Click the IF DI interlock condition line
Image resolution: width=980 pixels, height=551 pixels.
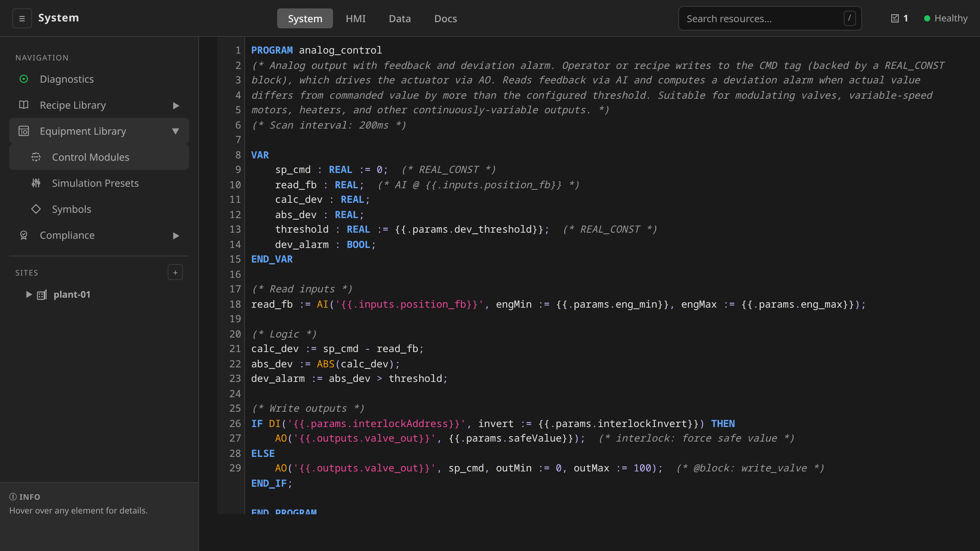click(x=493, y=424)
